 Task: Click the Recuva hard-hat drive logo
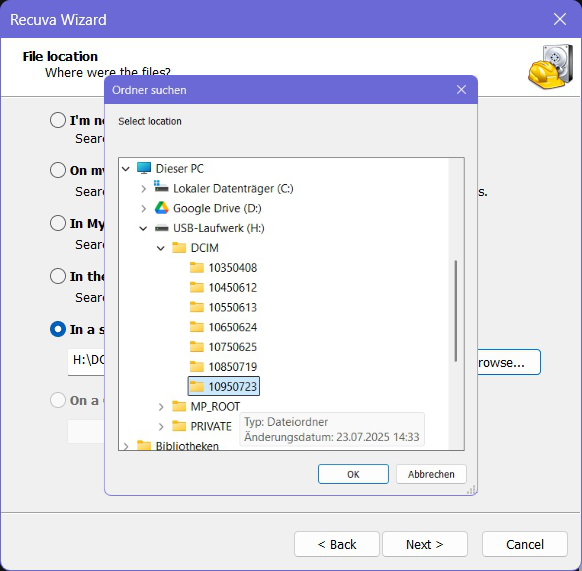[550, 66]
